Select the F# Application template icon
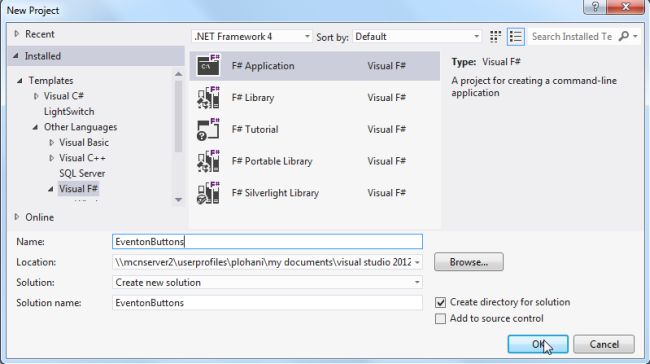Screen dimensions: 650x364 coord(208,66)
